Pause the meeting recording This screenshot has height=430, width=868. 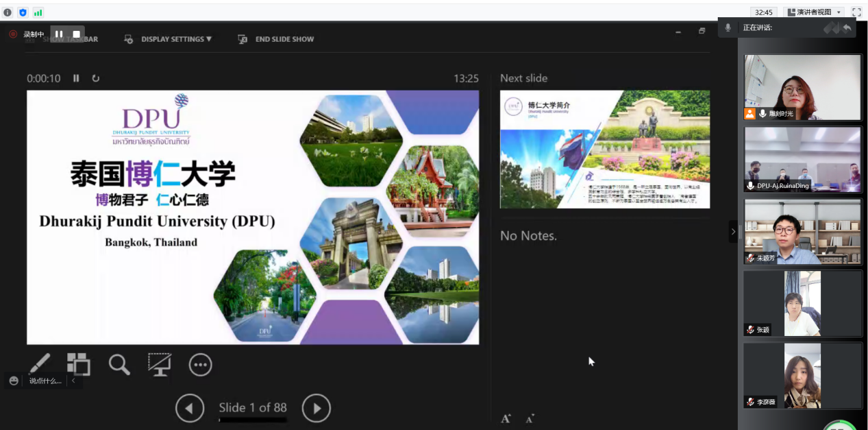pyautogui.click(x=59, y=34)
